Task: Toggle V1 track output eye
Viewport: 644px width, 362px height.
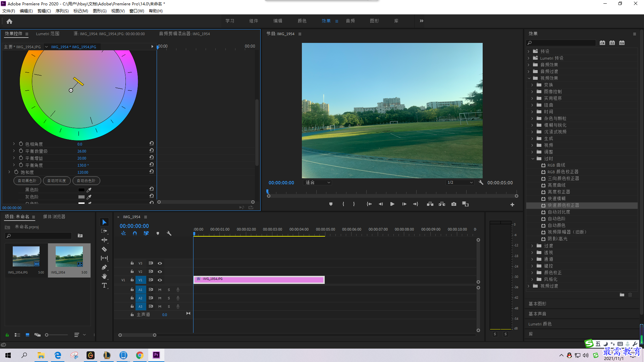Action: [160, 280]
